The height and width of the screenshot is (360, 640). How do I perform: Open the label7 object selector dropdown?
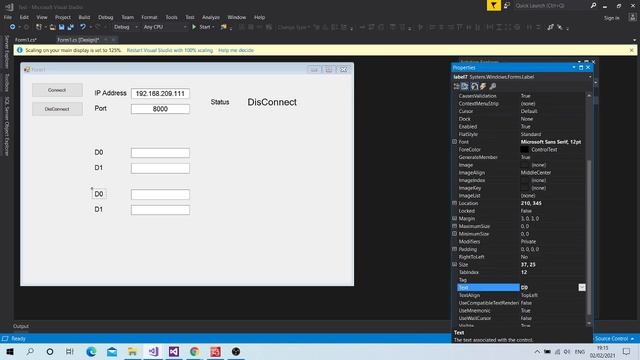tap(590, 77)
